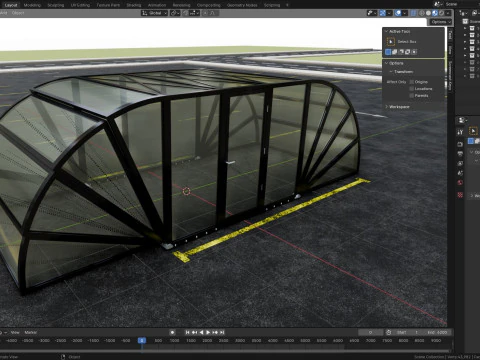Jump to the timeline end frame

click(x=222, y=332)
